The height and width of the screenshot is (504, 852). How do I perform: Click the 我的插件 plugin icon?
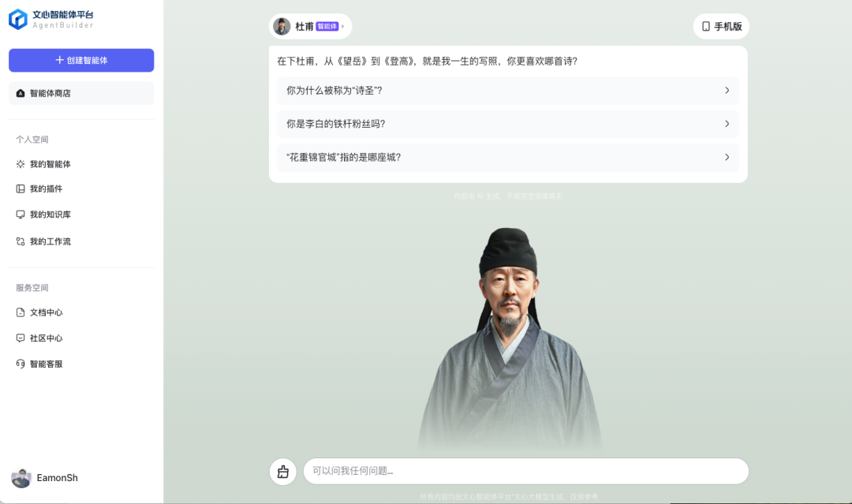21,189
